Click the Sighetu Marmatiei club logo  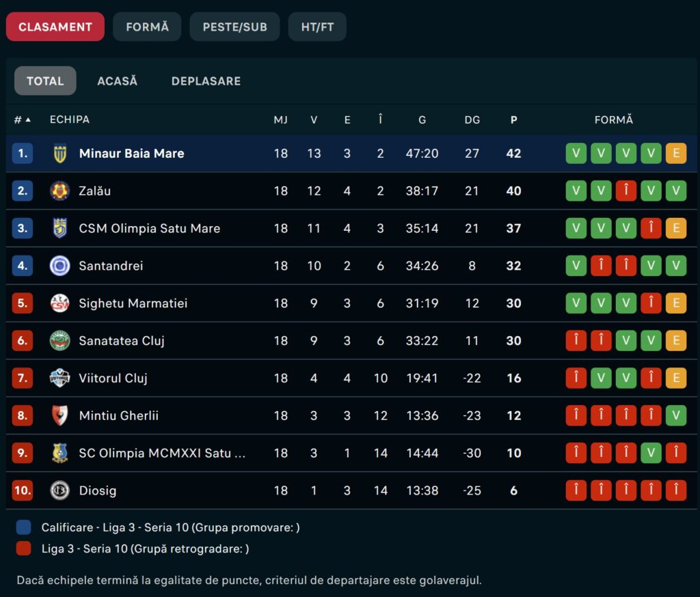60,303
